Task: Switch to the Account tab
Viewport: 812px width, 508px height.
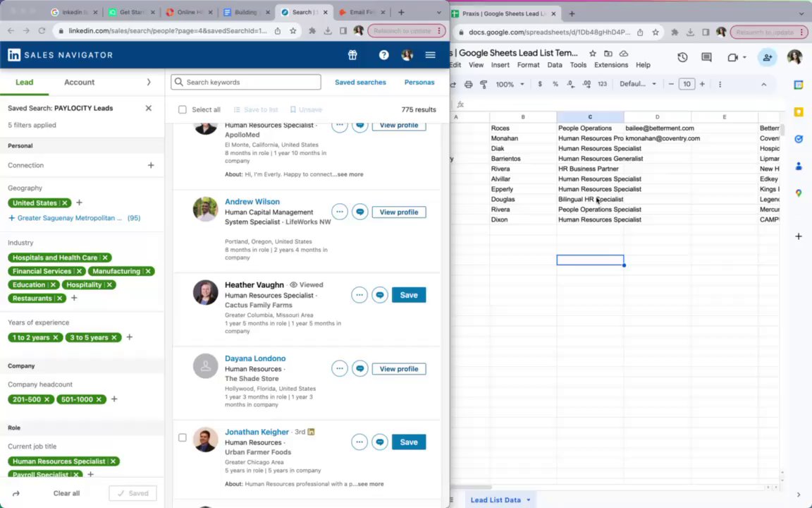Action: 79,83
